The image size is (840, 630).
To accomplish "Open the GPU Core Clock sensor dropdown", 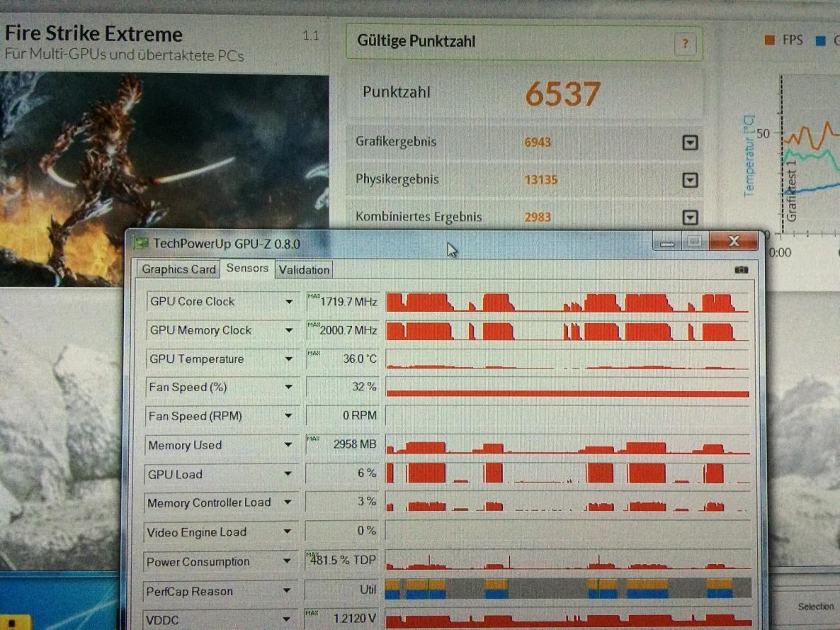I will pos(289,302).
